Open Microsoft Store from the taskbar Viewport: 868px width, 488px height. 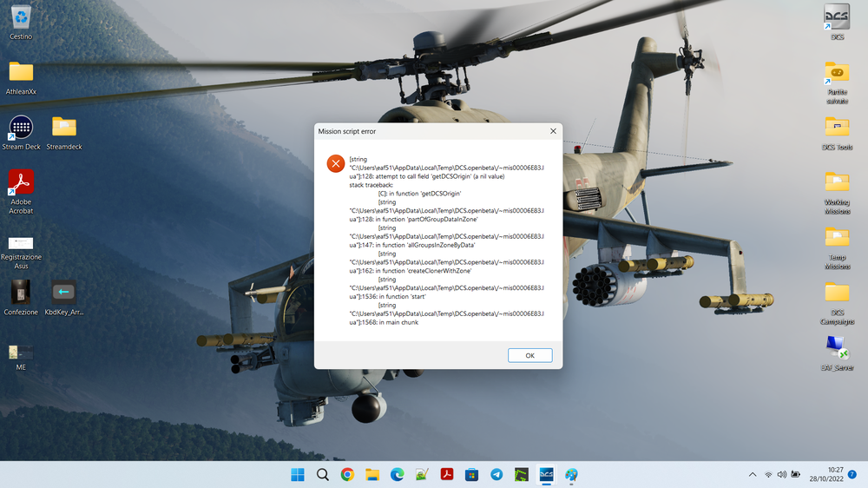click(x=471, y=475)
